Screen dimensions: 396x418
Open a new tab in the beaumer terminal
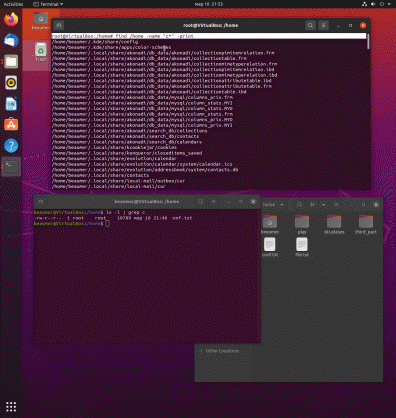pos(41,202)
